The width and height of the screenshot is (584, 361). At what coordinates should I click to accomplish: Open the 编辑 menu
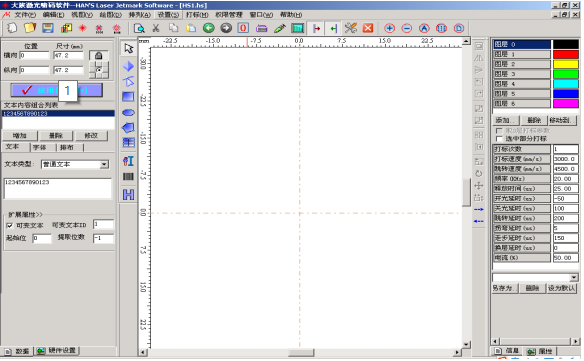[x=53, y=15]
